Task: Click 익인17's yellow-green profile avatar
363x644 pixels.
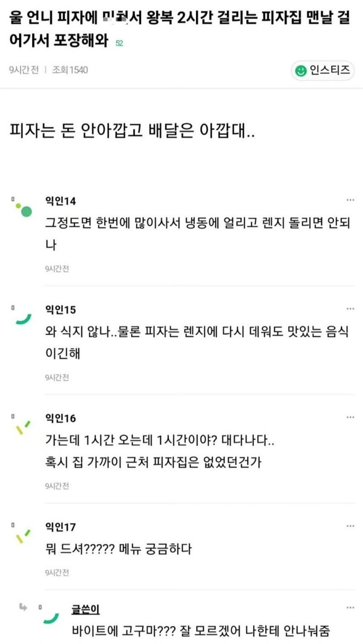Action: (x=23, y=536)
